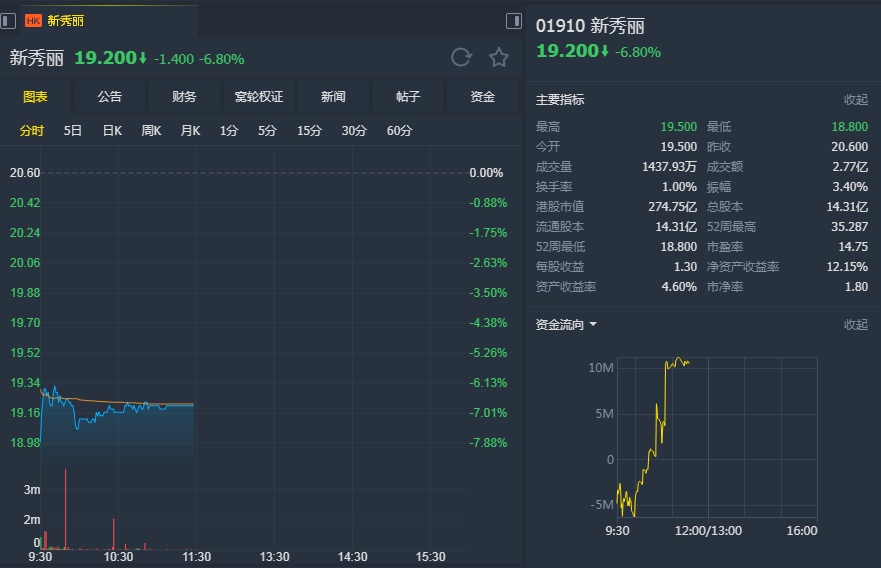Switch chart to 日K period

click(112, 130)
